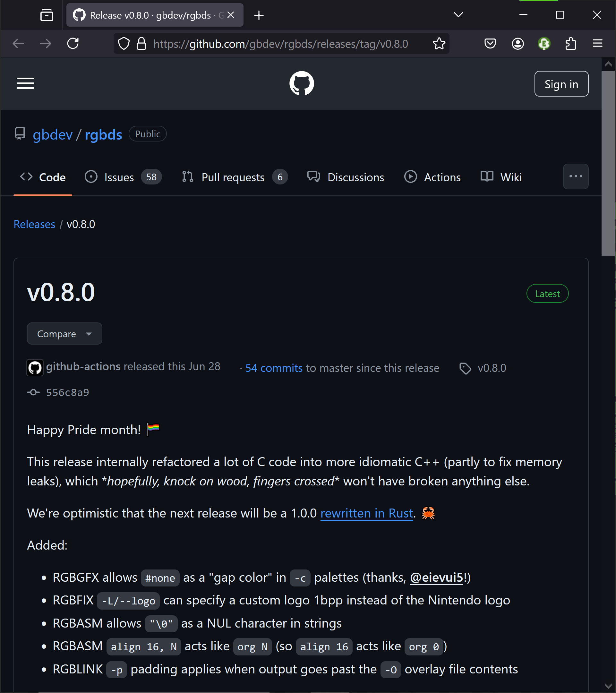The image size is (616, 693).
Task: Click the GitHub Octocat logo
Action: [301, 83]
